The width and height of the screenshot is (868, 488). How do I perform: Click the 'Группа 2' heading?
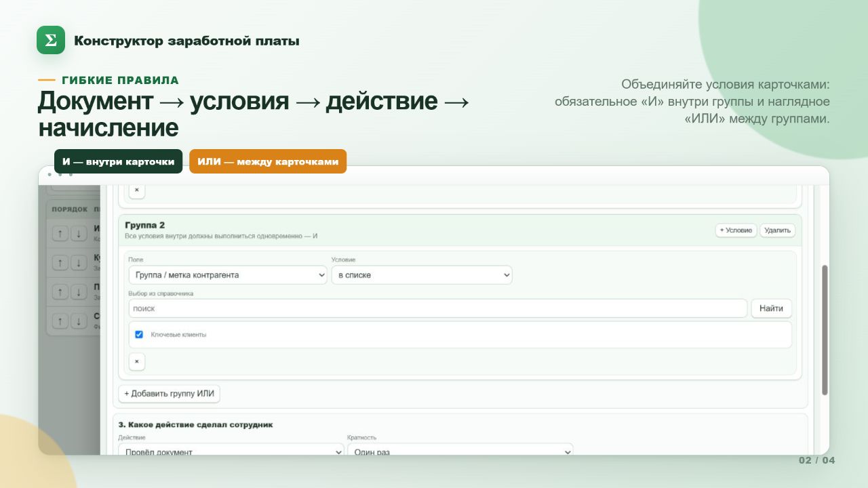coord(144,225)
